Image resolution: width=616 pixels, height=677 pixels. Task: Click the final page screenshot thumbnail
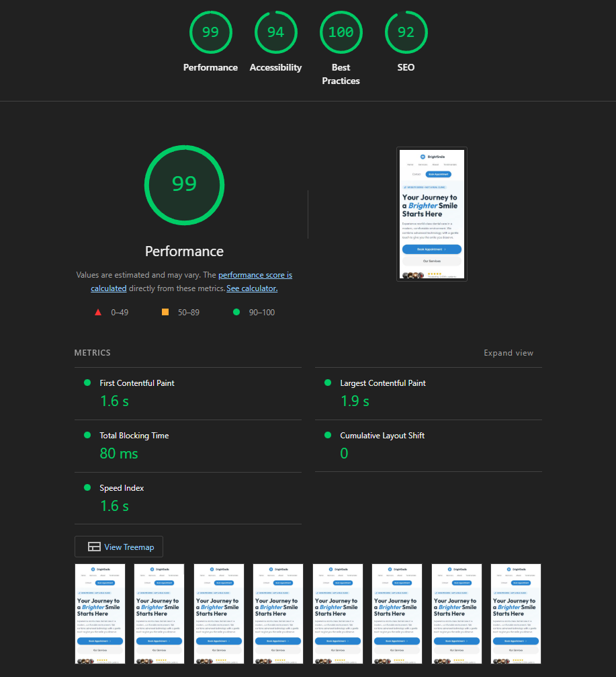[x=431, y=214]
